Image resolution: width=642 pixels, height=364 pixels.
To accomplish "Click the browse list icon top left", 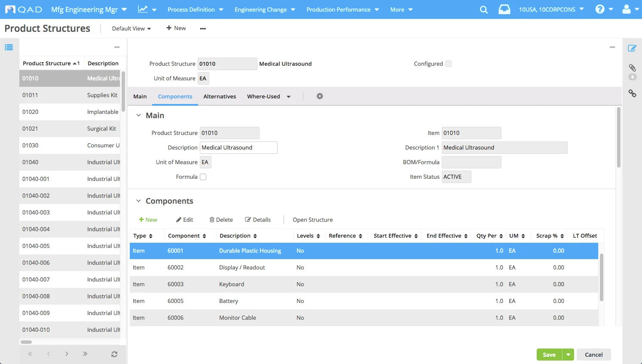I will (9, 47).
